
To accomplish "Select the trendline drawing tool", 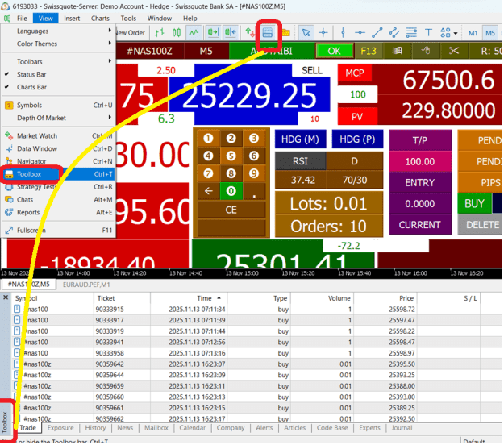I will pos(377,32).
